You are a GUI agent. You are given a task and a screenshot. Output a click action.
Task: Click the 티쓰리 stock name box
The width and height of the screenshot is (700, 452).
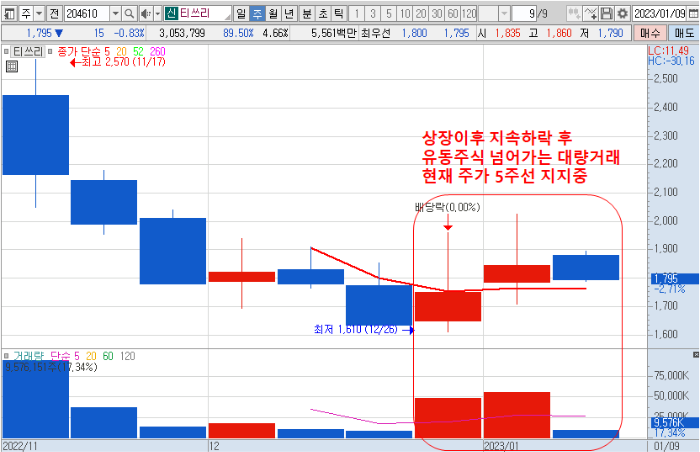[x=205, y=14]
